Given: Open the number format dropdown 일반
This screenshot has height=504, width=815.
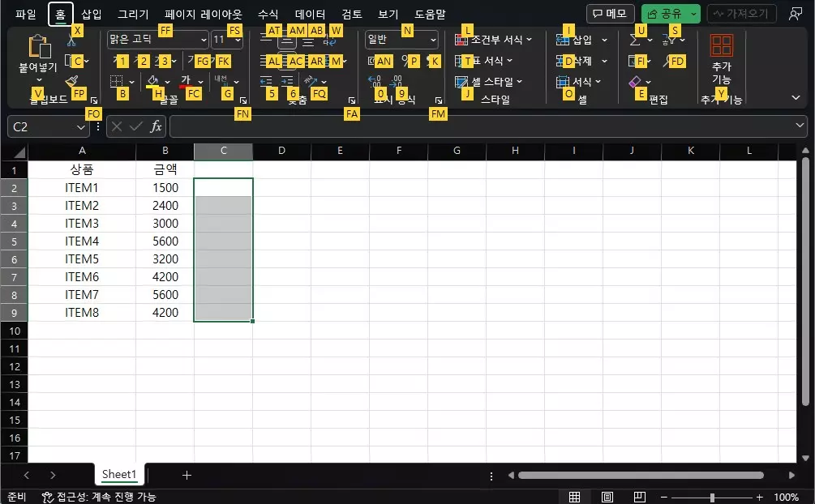Looking at the screenshot, I should point(433,40).
